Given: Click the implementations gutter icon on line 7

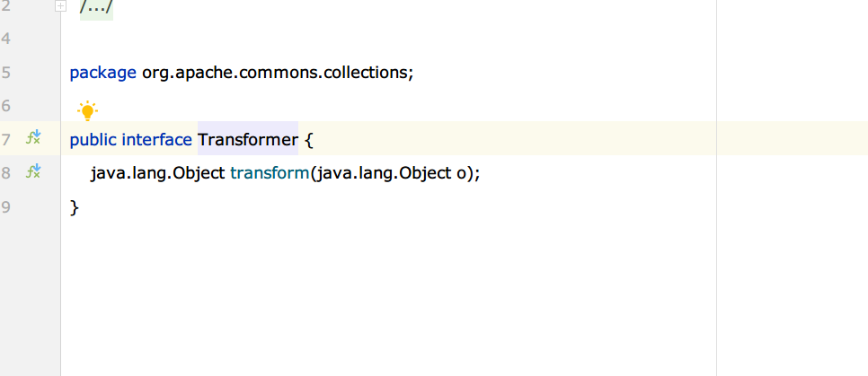Looking at the screenshot, I should click(x=34, y=137).
